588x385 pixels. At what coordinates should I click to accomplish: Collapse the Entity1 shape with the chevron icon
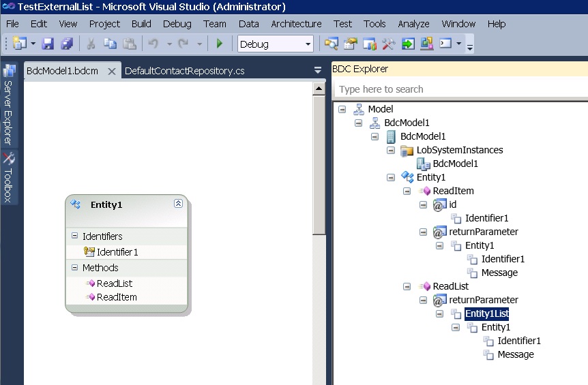[179, 203]
